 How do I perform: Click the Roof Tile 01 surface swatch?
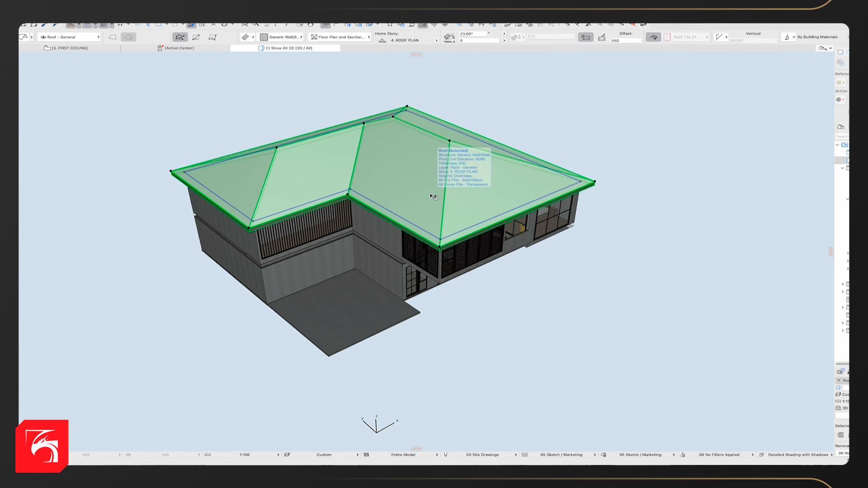point(667,37)
